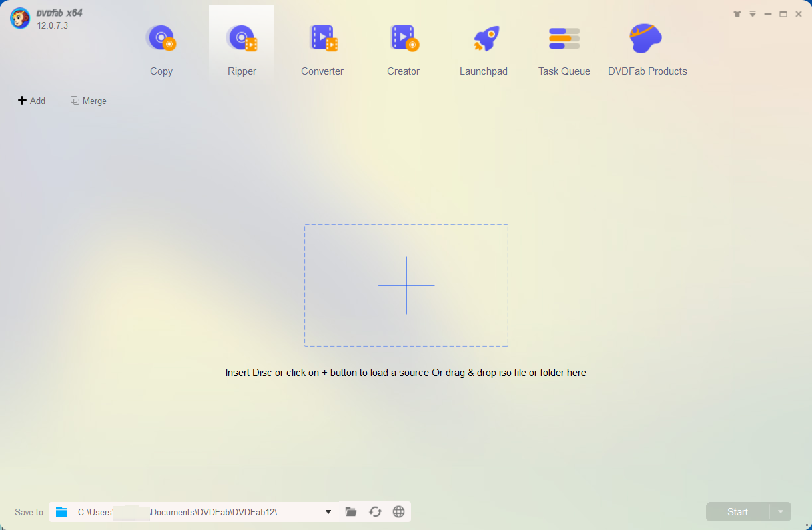812x530 pixels.
Task: Switch to the Converter module
Action: point(322,47)
